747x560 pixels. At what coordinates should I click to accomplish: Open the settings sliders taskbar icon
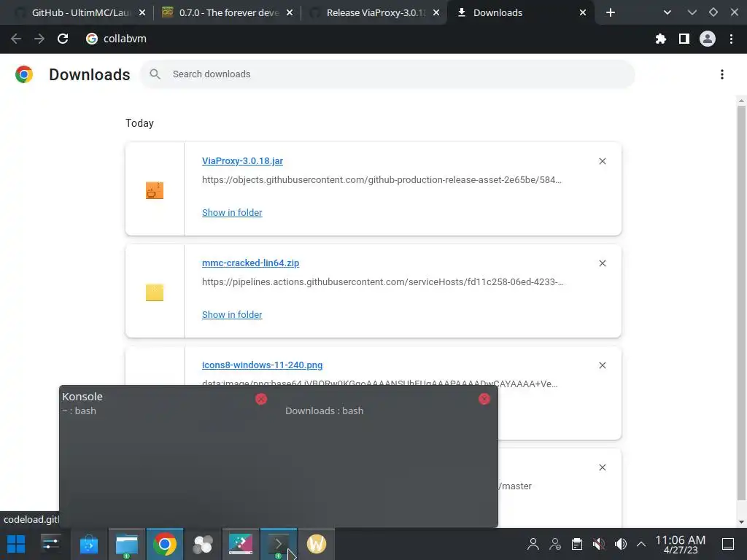pos(50,544)
